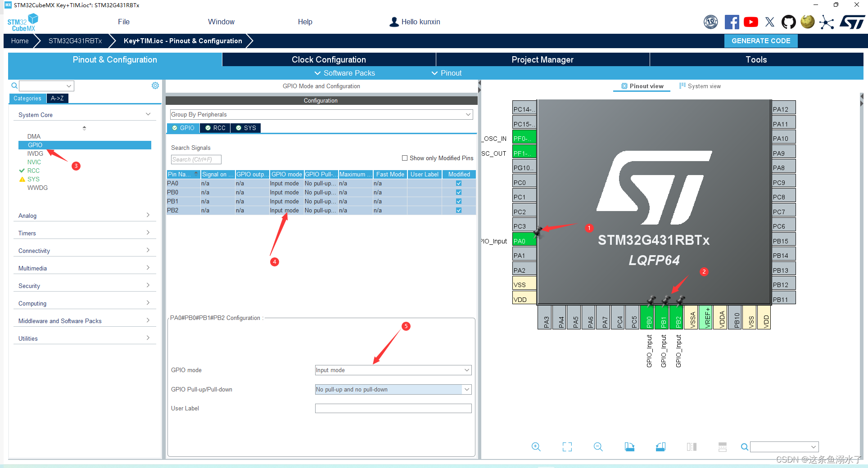Open the Facebook icon link
The width and height of the screenshot is (868, 468).
coord(732,22)
